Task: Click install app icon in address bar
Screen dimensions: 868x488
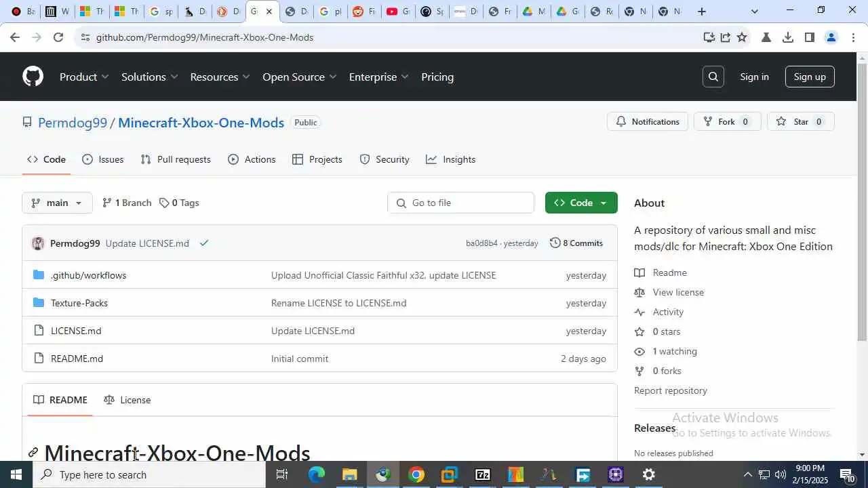Action: [709, 37]
